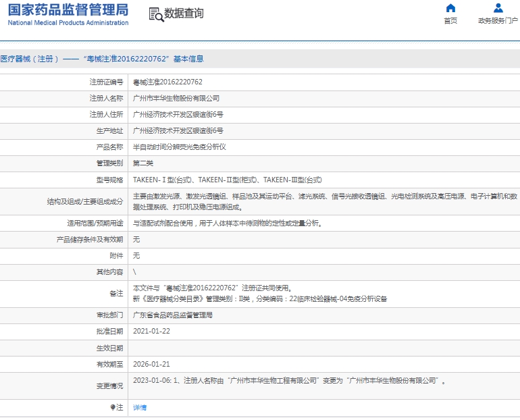Select product name 半自动时间分辨荧光免疫分析仪

tap(180, 147)
